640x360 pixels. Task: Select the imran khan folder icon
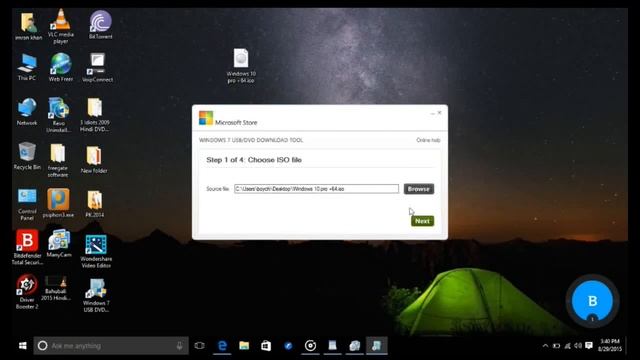(x=28, y=27)
